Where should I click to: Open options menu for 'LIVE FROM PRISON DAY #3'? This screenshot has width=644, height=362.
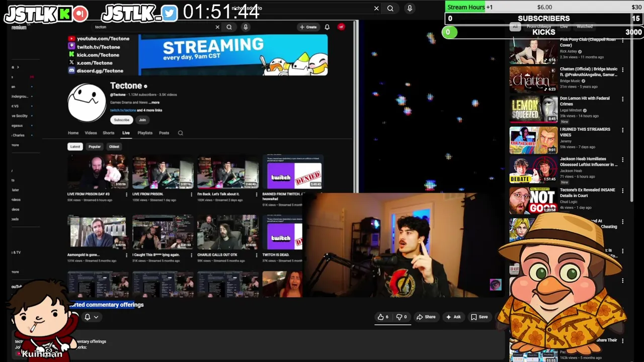pyautogui.click(x=127, y=195)
